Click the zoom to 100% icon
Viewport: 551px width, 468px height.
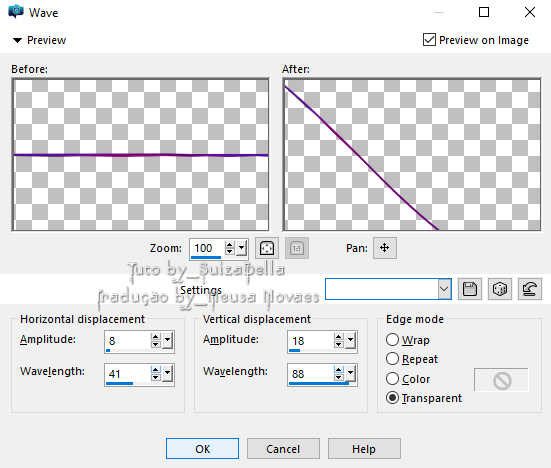pyautogui.click(x=297, y=248)
